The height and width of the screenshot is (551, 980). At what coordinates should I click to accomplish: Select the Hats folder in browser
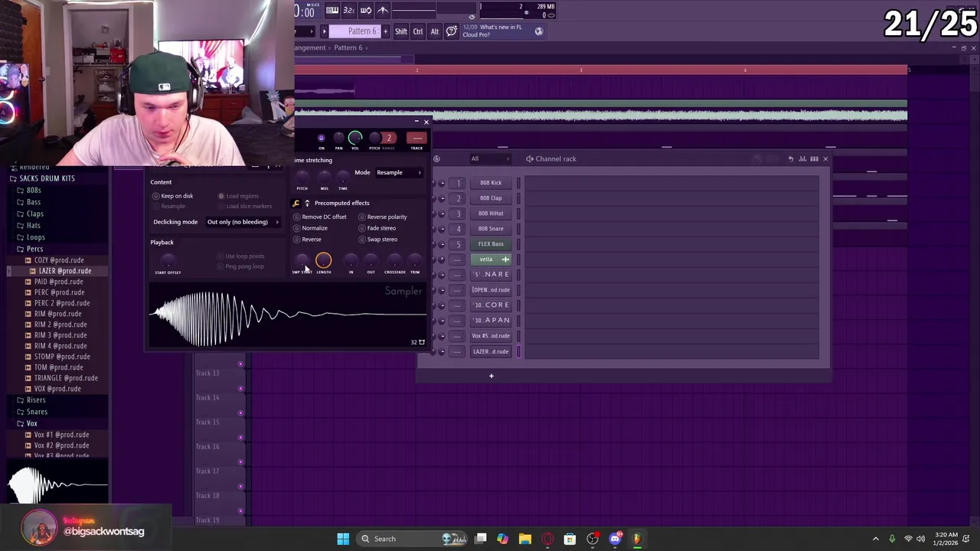[x=34, y=225]
